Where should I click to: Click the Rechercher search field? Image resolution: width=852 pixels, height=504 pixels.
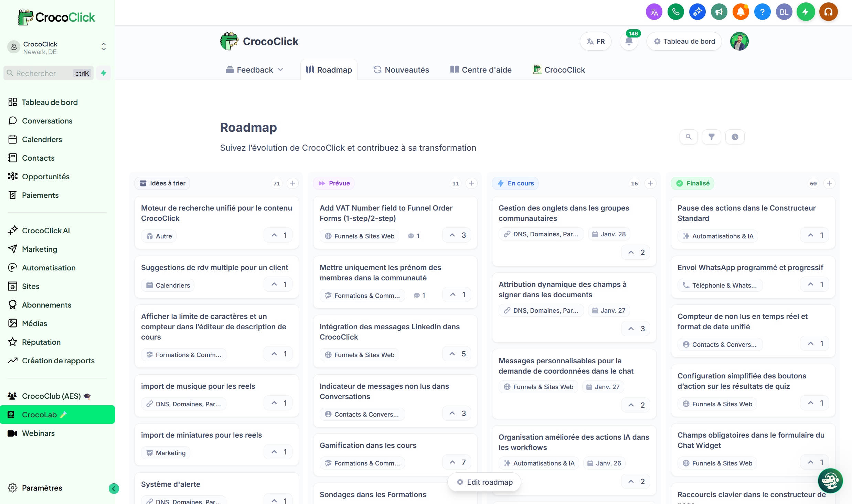pos(49,73)
